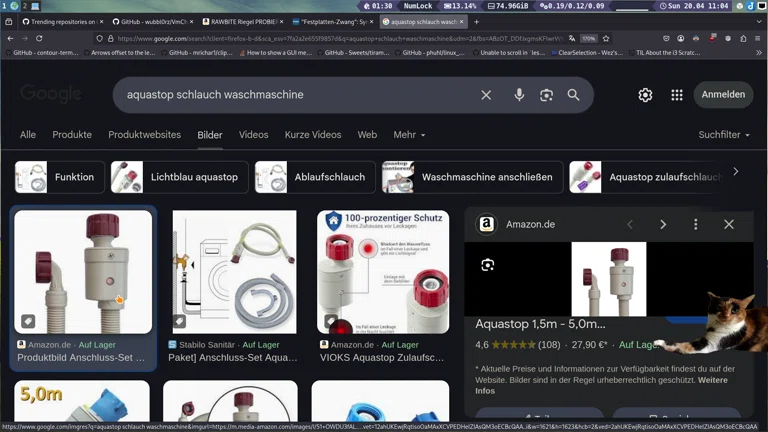Open the VIOKS Aquastop image result
The image size is (768, 432).
[383, 272]
